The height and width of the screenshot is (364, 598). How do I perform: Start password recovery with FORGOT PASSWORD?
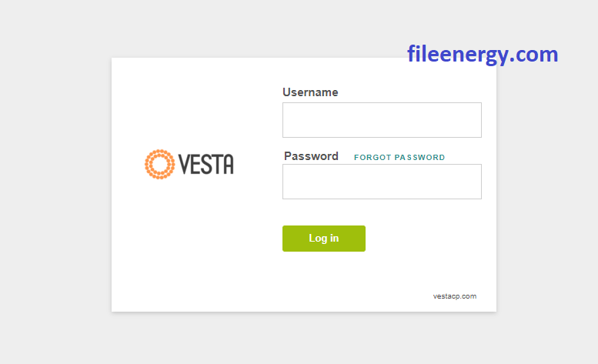[x=399, y=158]
